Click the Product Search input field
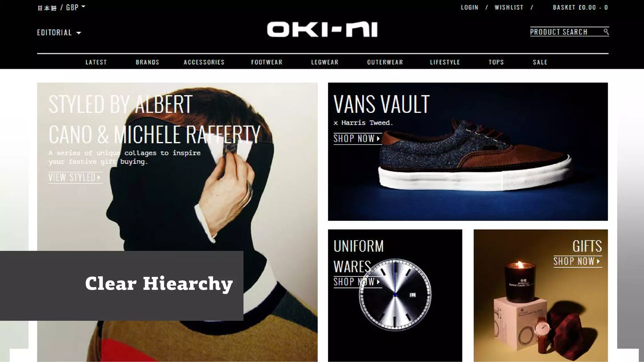This screenshot has width=644, height=362. pos(566,32)
